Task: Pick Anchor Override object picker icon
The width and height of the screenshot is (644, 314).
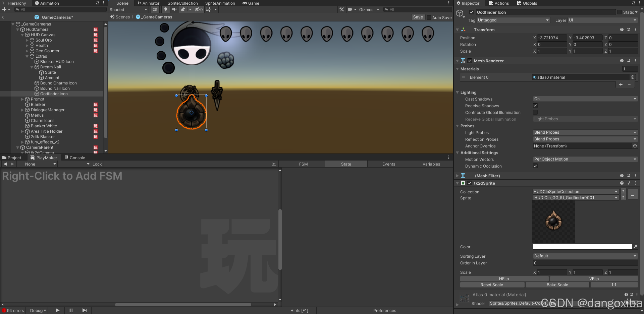Action: click(635, 146)
